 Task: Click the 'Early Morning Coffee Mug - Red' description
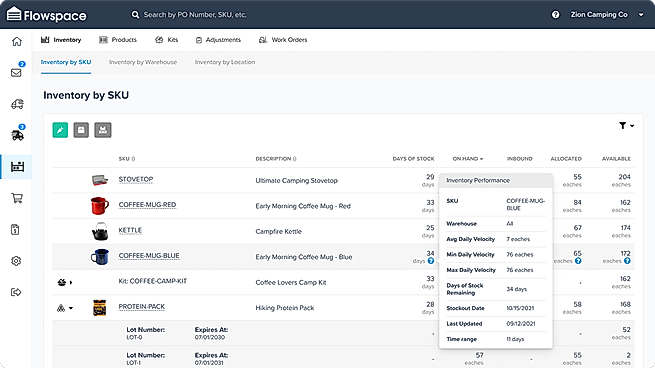point(303,206)
